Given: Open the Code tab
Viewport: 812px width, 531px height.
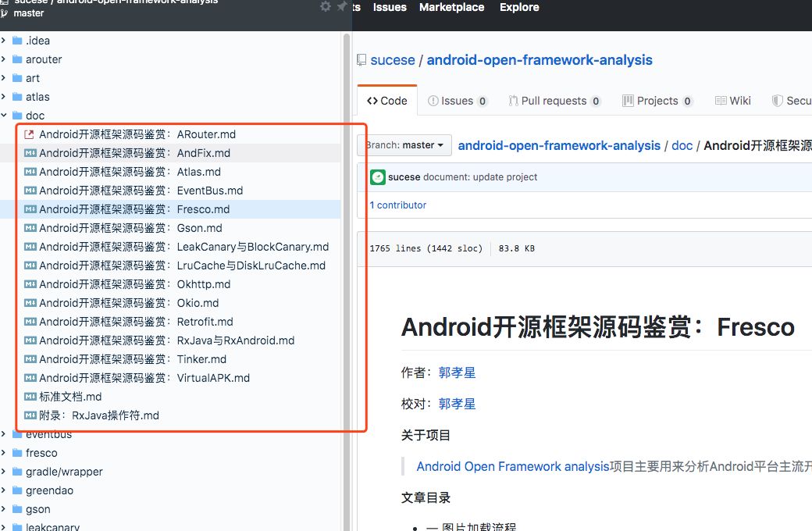Looking at the screenshot, I should [x=386, y=101].
